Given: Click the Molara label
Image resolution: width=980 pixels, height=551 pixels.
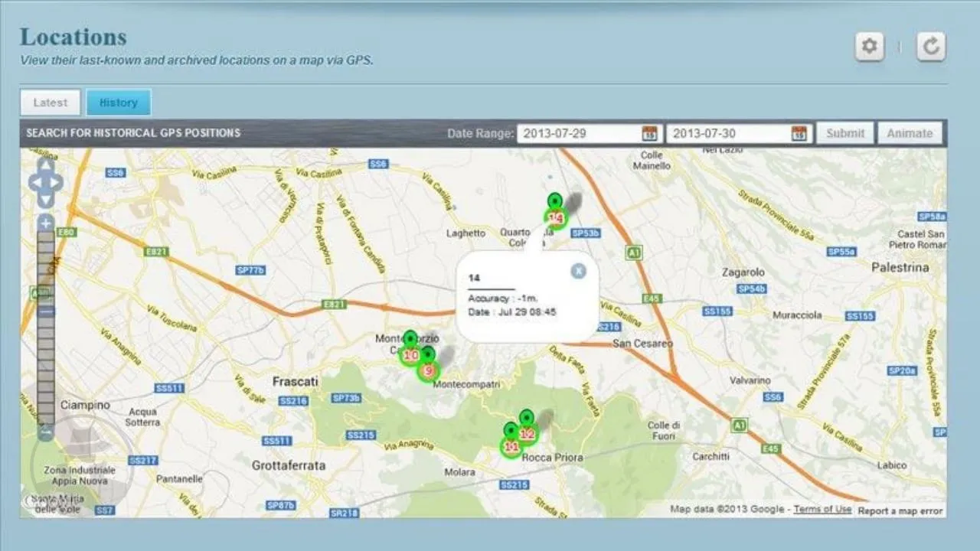Looking at the screenshot, I should tap(459, 473).
